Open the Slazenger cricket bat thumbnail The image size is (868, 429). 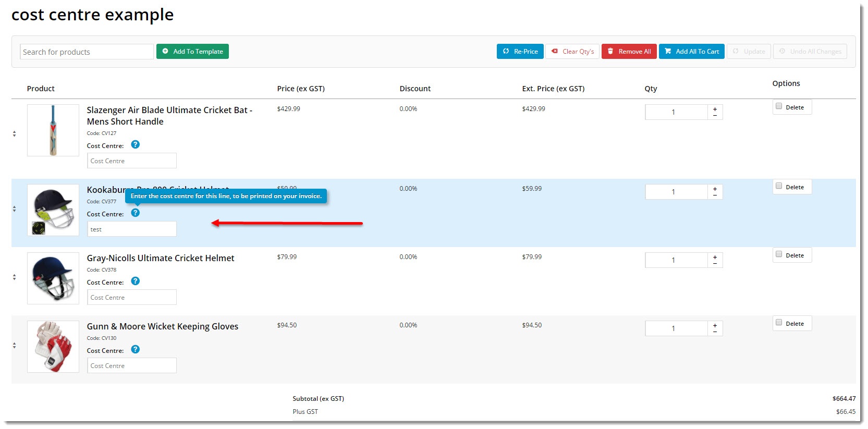[x=53, y=130]
